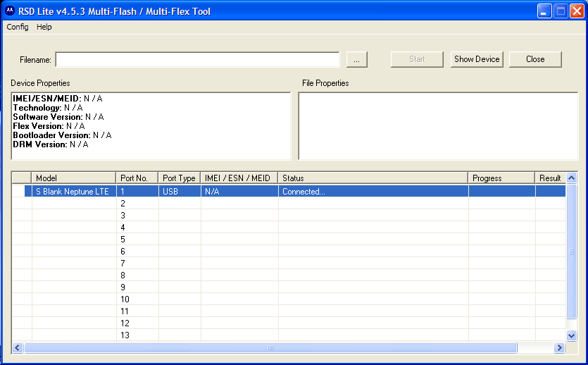Click the Technology line in Device Properties

(48, 108)
